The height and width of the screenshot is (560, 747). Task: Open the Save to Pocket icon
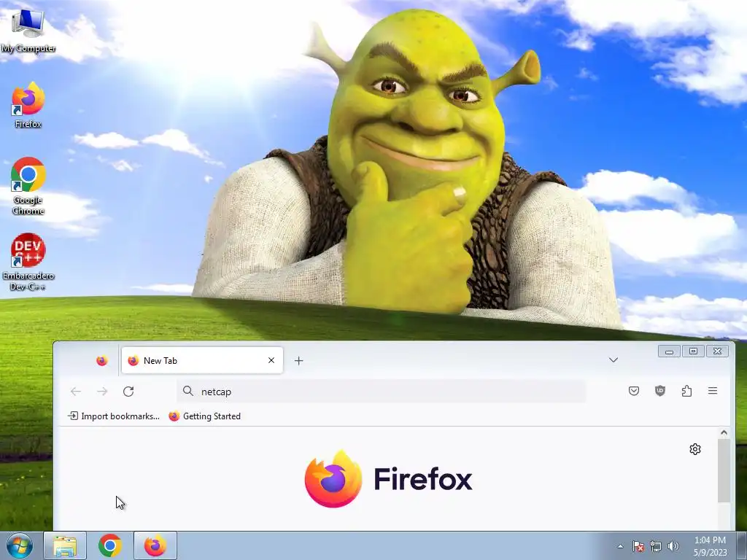[x=634, y=391]
